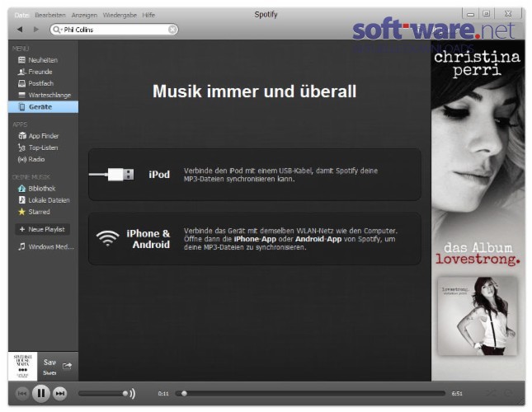Open the Anzeigen menu
This screenshot has width=532, height=412.
[84, 15]
